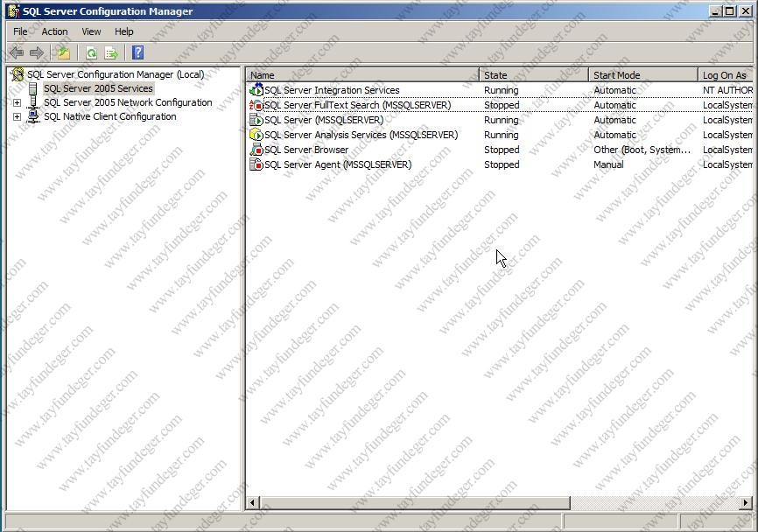Open the File menu
Image resolution: width=758 pixels, height=532 pixels.
tap(20, 31)
